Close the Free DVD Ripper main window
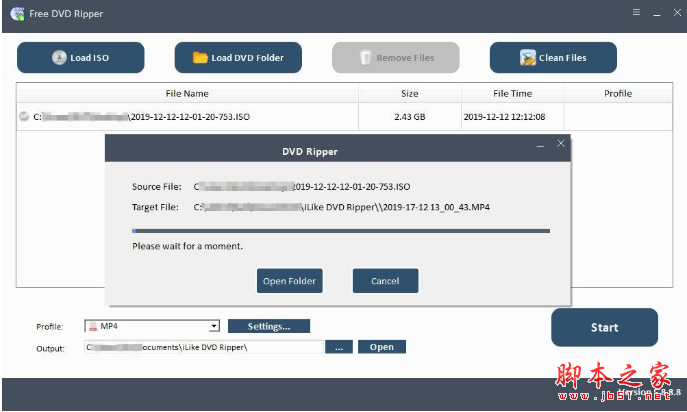The image size is (687, 412). pos(677,13)
